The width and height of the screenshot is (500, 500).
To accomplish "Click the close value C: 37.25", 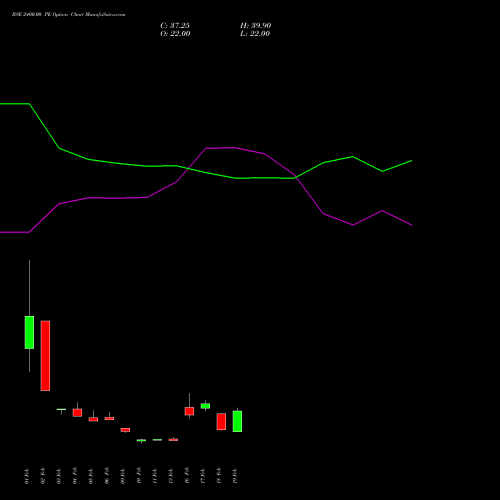I will 175,26.
